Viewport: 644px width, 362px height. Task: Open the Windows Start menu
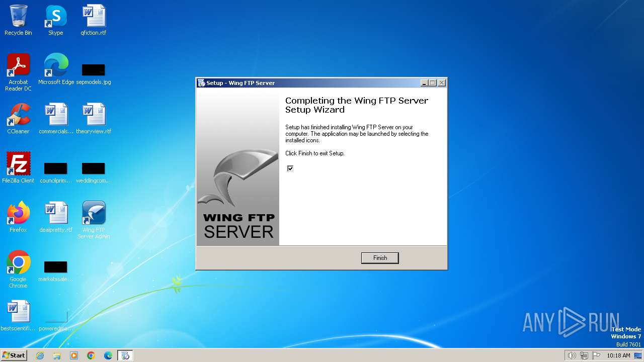point(14,355)
